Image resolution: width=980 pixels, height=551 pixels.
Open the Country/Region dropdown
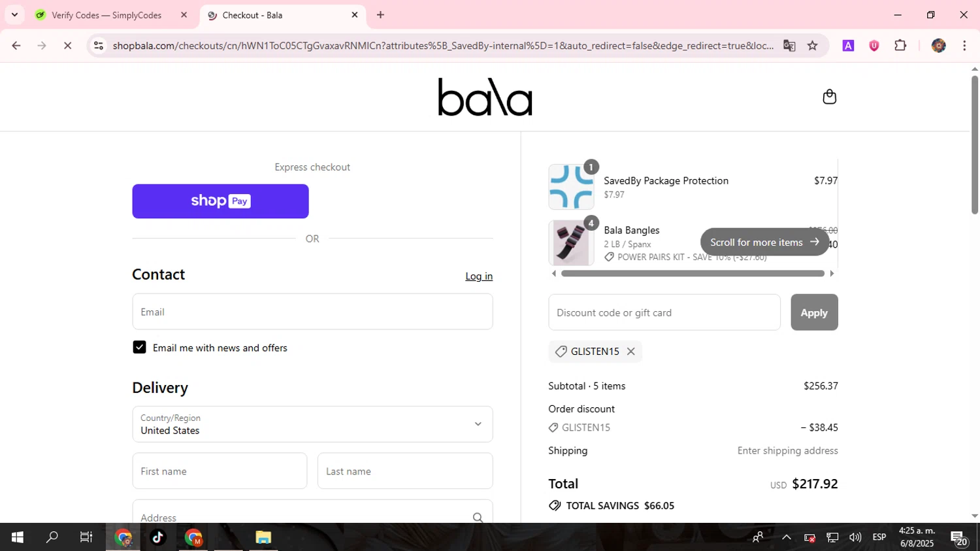pos(312,424)
